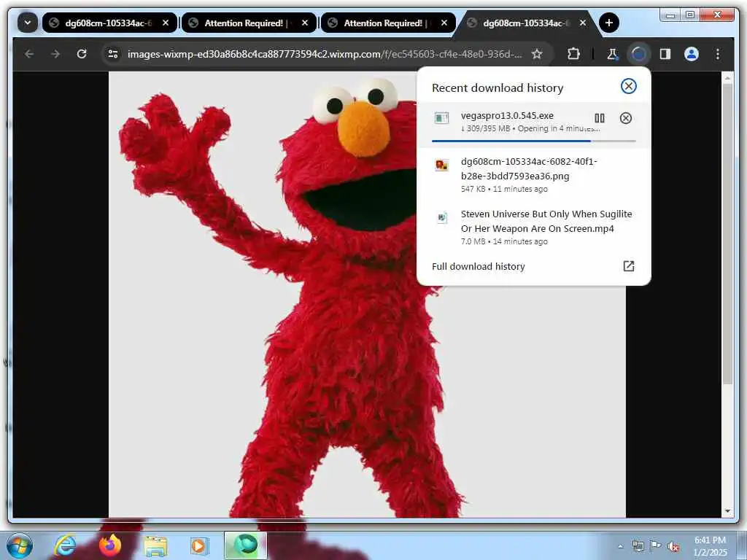The width and height of the screenshot is (747, 560).
Task: Close the second Attention Required! tab
Action: point(444,23)
